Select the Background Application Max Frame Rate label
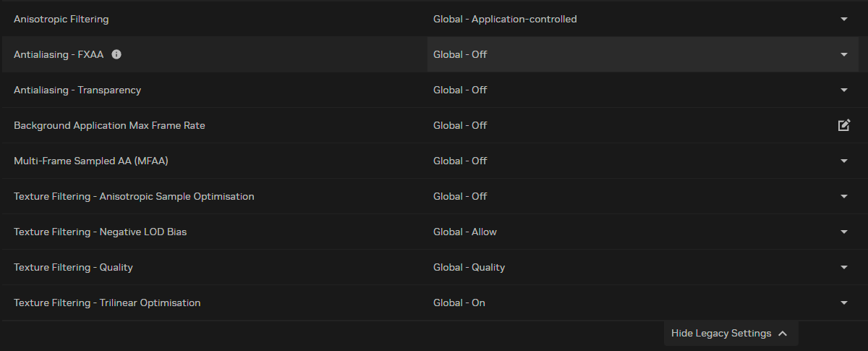The height and width of the screenshot is (351, 868). click(x=109, y=125)
